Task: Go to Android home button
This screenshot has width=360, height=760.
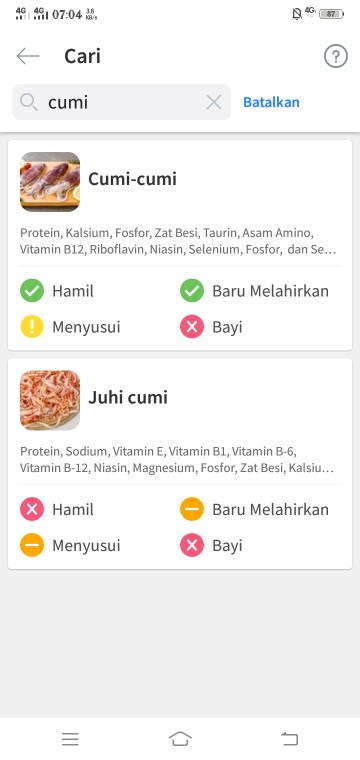Action: [x=180, y=739]
